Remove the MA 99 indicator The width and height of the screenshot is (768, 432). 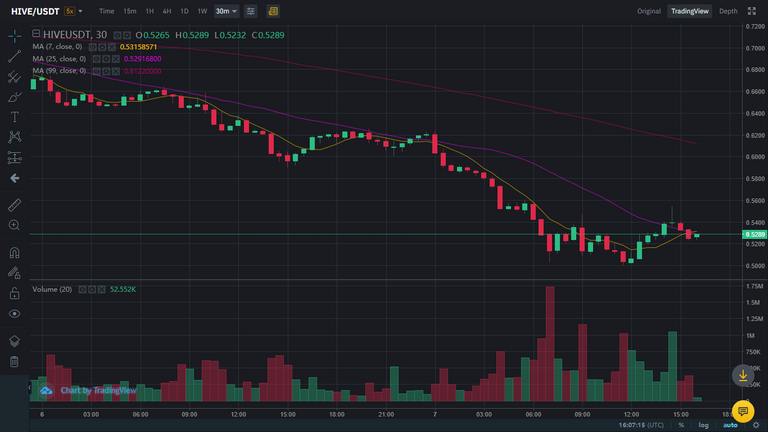116,71
